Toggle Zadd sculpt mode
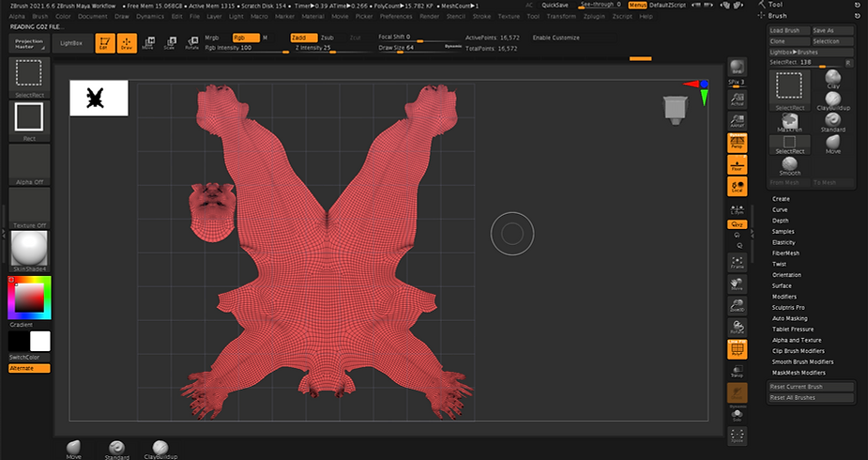 [304, 38]
